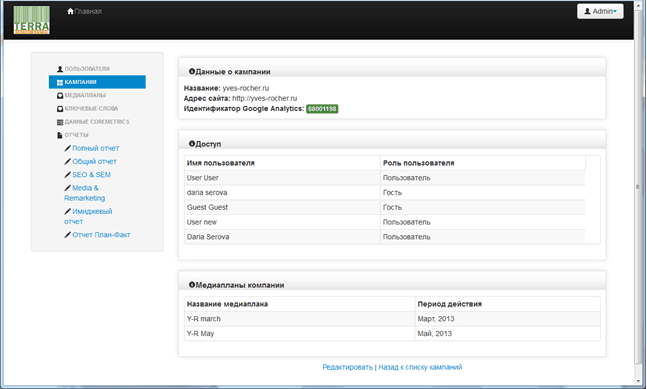Click the Медиапланы icon in sidebar
647x389 pixels.
(60, 95)
